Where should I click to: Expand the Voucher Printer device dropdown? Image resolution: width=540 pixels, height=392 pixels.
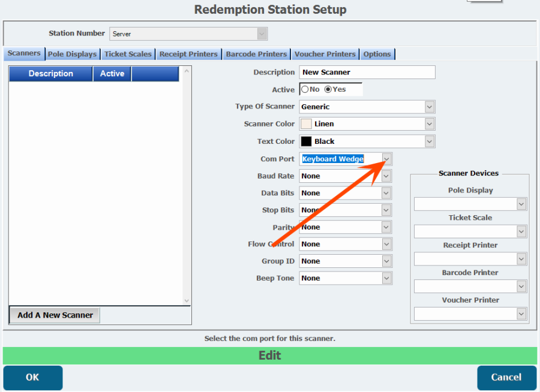pyautogui.click(x=521, y=314)
